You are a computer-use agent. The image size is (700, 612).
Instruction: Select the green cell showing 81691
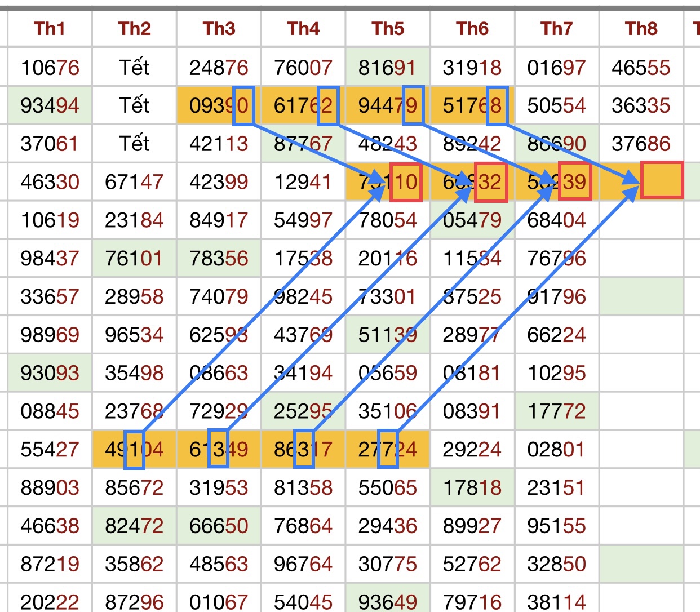coord(388,68)
